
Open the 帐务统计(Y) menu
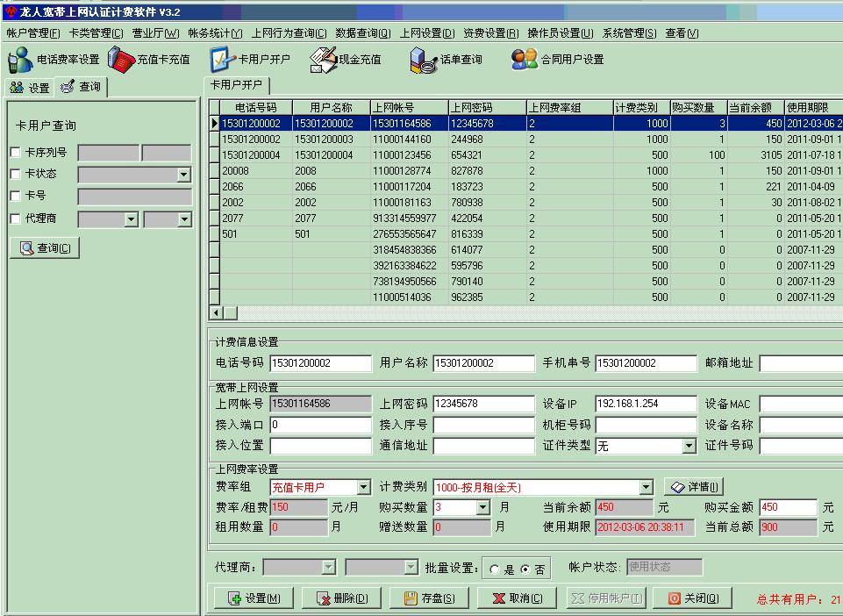click(215, 33)
